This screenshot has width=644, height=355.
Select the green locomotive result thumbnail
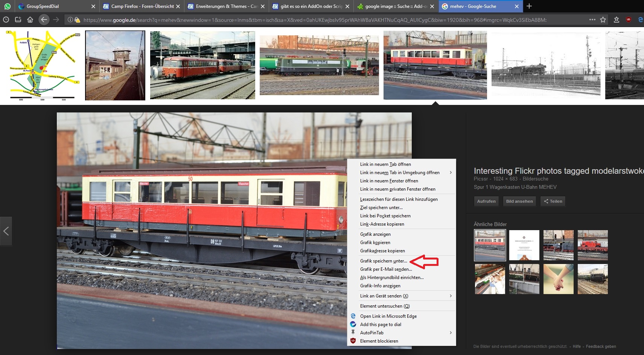pyautogui.click(x=319, y=65)
